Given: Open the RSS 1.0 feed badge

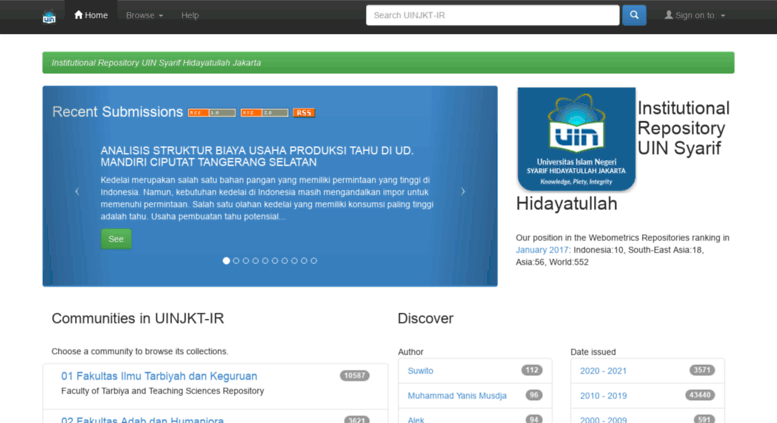Looking at the screenshot, I should tap(212, 113).
